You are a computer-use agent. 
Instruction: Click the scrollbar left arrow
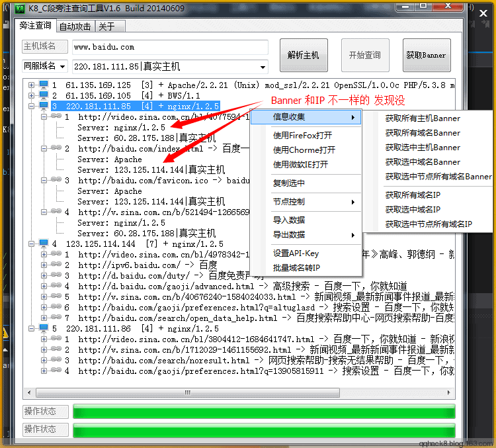(x=29, y=392)
